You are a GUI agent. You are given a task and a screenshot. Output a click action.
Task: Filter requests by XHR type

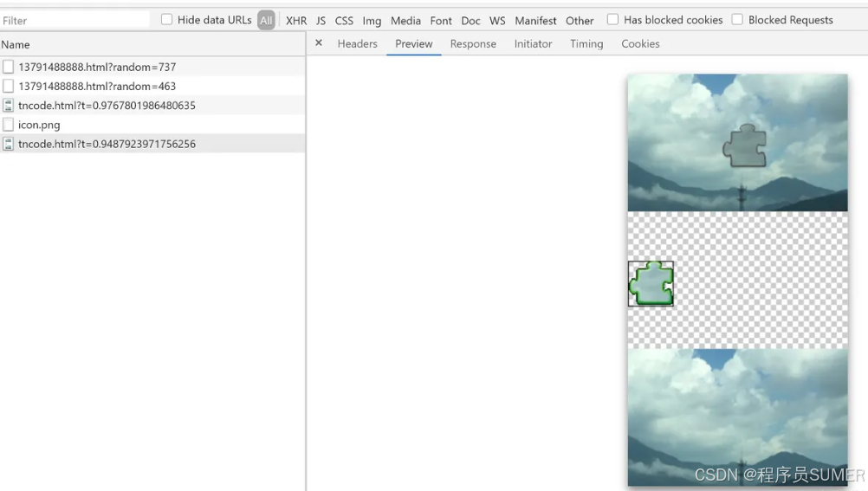click(x=296, y=21)
